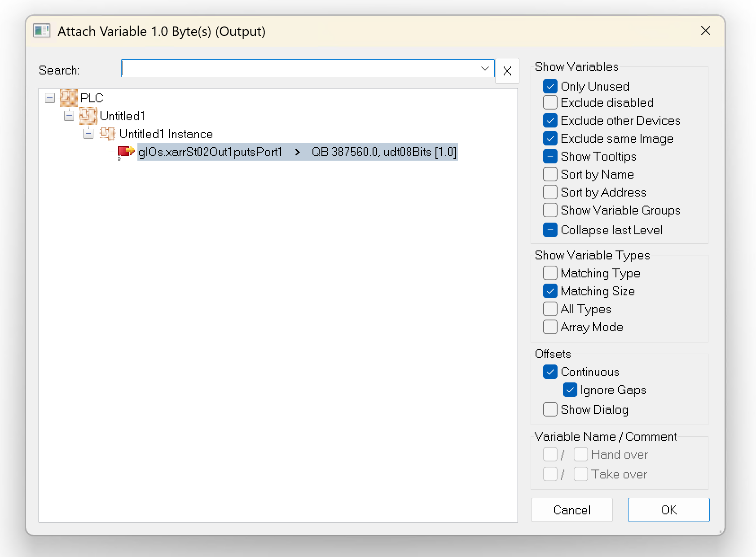
Task: Toggle the Ignore Gaps checkbox
Action: tap(570, 390)
